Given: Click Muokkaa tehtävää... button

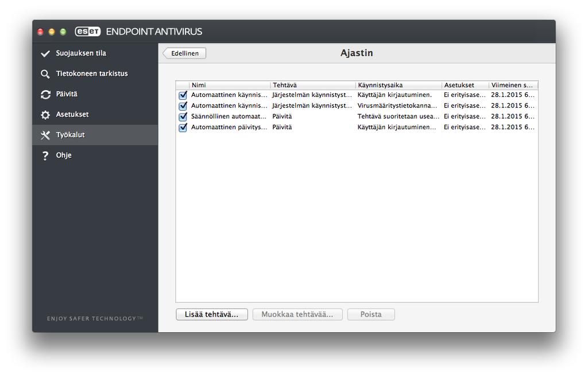Looking at the screenshot, I should [297, 314].
